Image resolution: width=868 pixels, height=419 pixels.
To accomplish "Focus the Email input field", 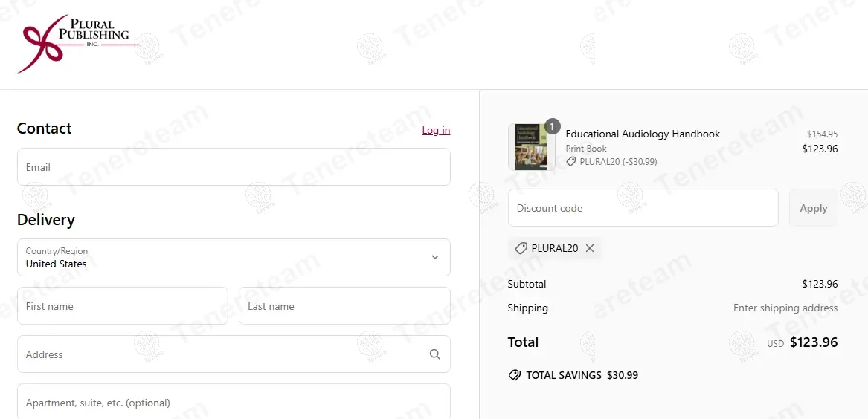I will [x=234, y=167].
